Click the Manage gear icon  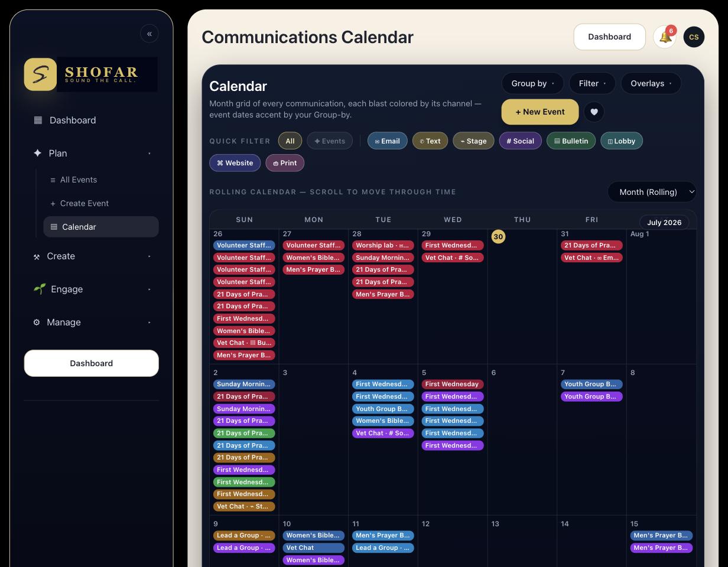coord(37,322)
